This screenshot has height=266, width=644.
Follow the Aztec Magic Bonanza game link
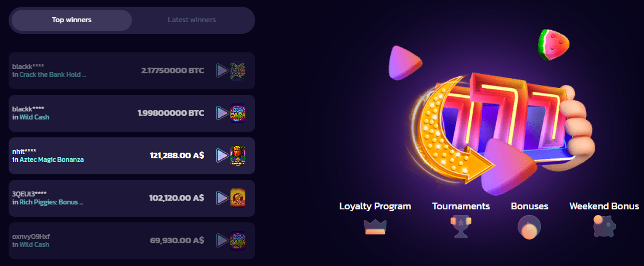(52, 159)
